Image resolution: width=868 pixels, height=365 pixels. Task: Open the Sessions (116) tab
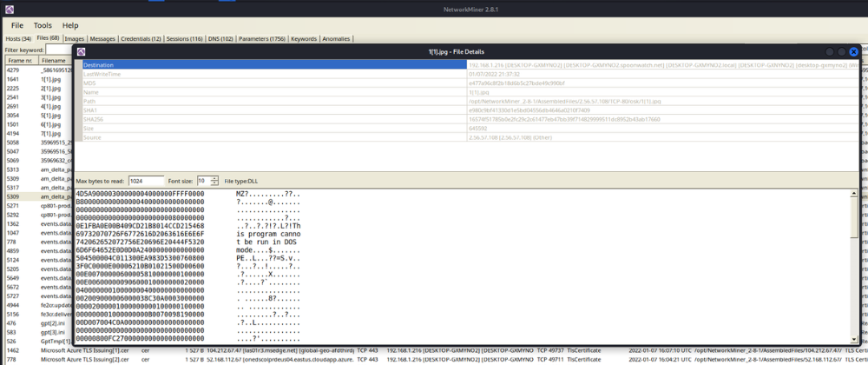pyautogui.click(x=185, y=39)
